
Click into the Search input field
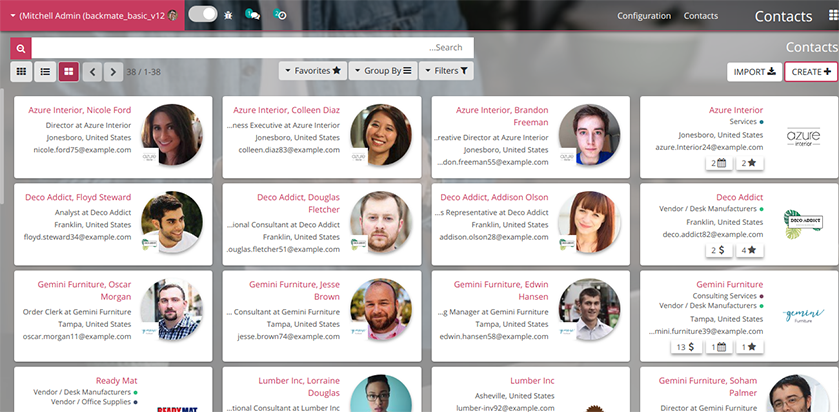coord(253,48)
